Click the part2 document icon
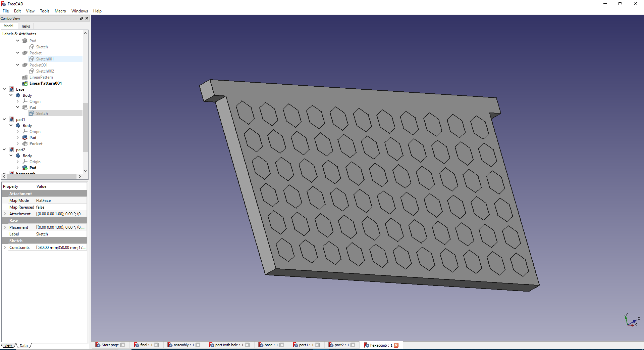644x350 pixels. [11, 149]
